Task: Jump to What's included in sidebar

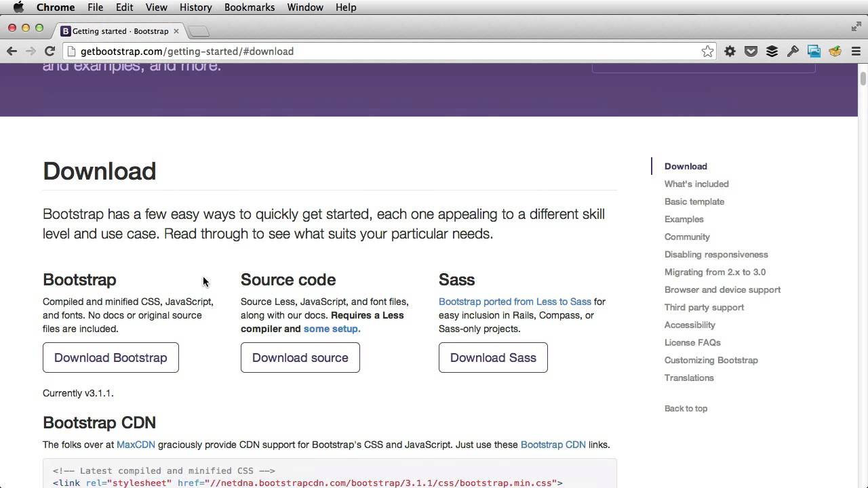Action: [x=696, y=184]
